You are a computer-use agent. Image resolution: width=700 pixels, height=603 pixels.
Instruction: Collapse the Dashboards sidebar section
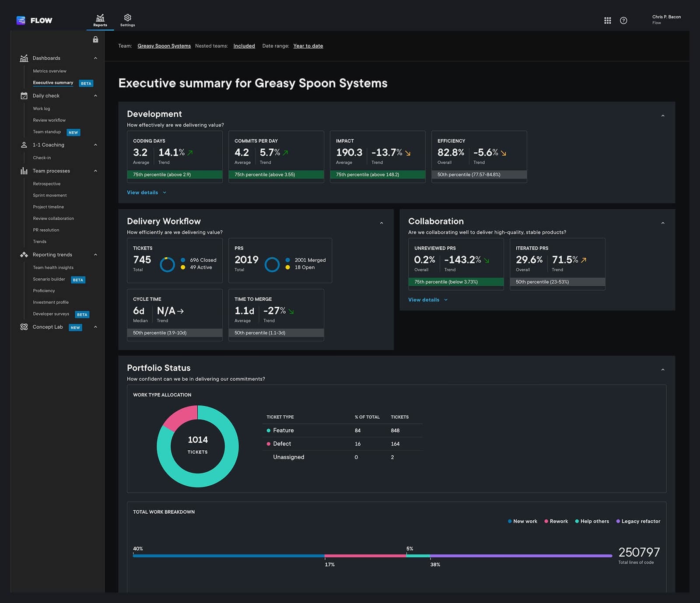click(x=95, y=58)
